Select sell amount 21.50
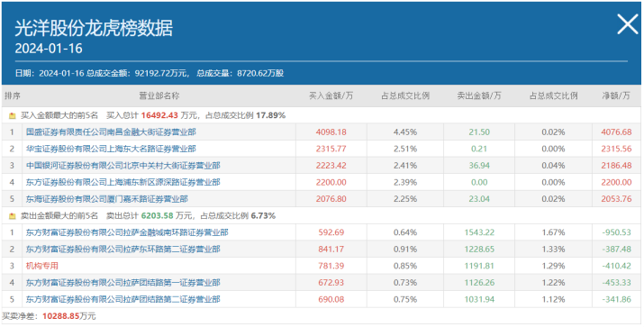 click(479, 132)
